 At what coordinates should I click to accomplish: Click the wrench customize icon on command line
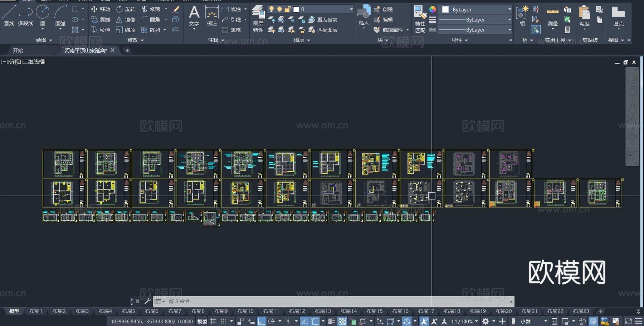tap(147, 301)
